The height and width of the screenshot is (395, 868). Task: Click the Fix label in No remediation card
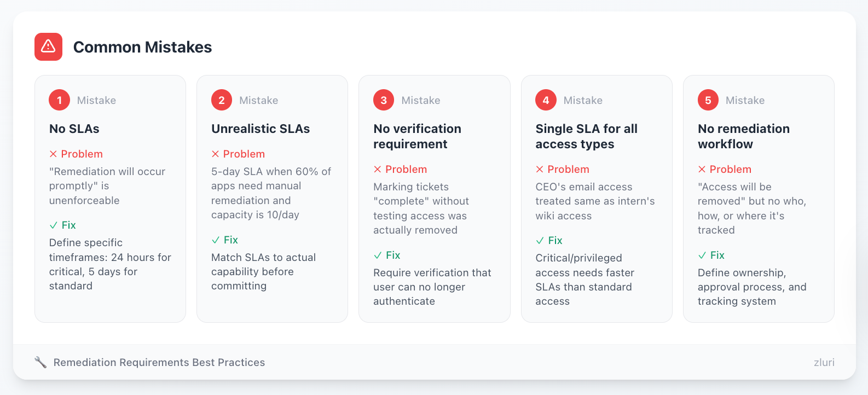(x=717, y=255)
